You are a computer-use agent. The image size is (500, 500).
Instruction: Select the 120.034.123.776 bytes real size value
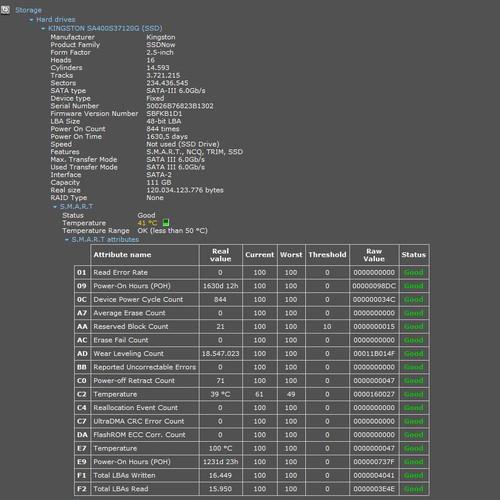185,190
